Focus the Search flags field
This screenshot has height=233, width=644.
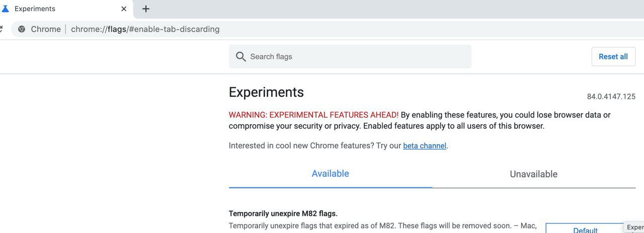350,57
